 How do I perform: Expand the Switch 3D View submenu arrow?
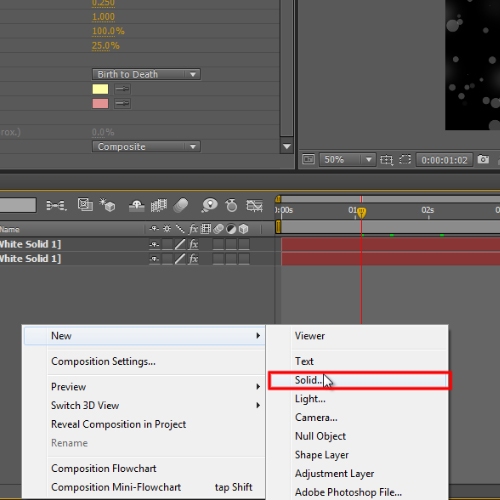click(x=258, y=405)
